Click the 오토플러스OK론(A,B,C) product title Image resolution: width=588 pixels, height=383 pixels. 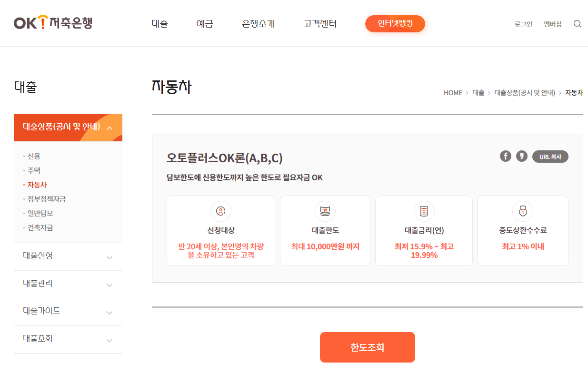click(x=224, y=158)
